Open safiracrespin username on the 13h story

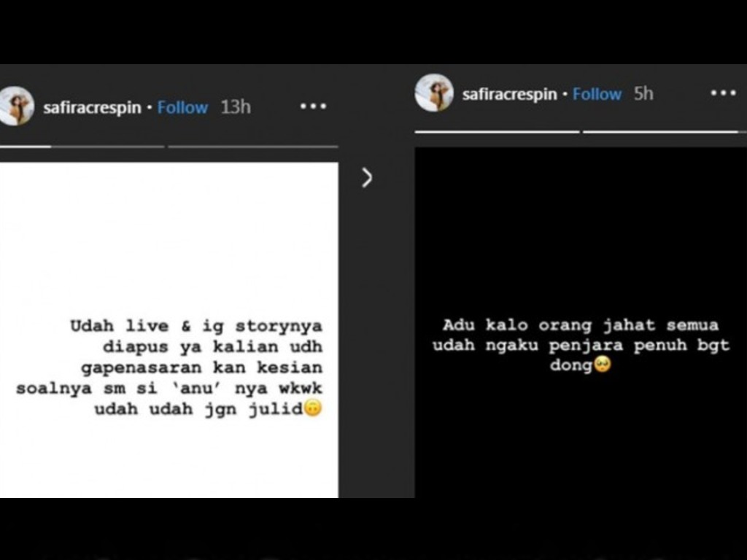[x=93, y=108]
